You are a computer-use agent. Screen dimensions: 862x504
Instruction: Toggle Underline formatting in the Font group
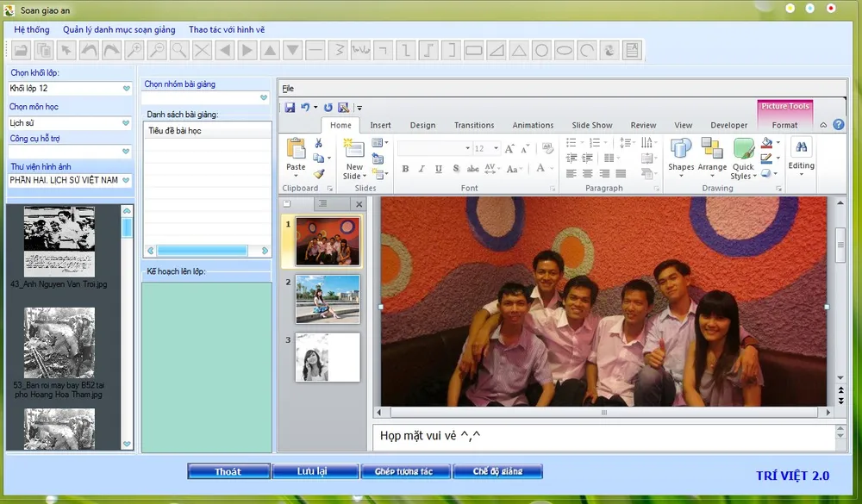pos(439,169)
